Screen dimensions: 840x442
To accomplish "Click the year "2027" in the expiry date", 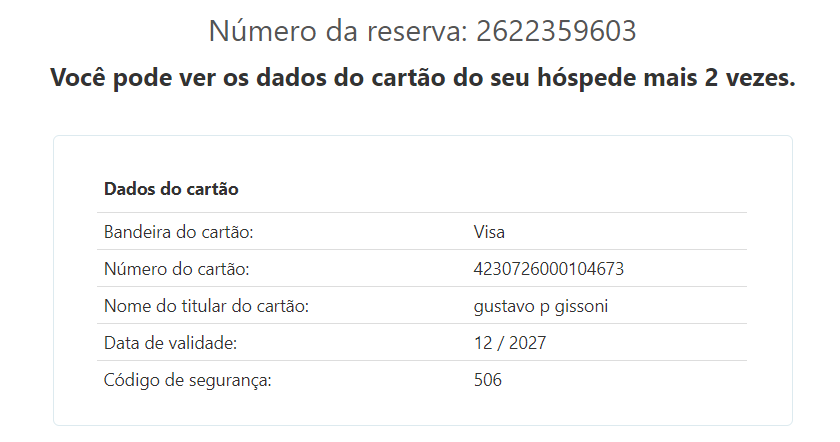I will point(527,343).
